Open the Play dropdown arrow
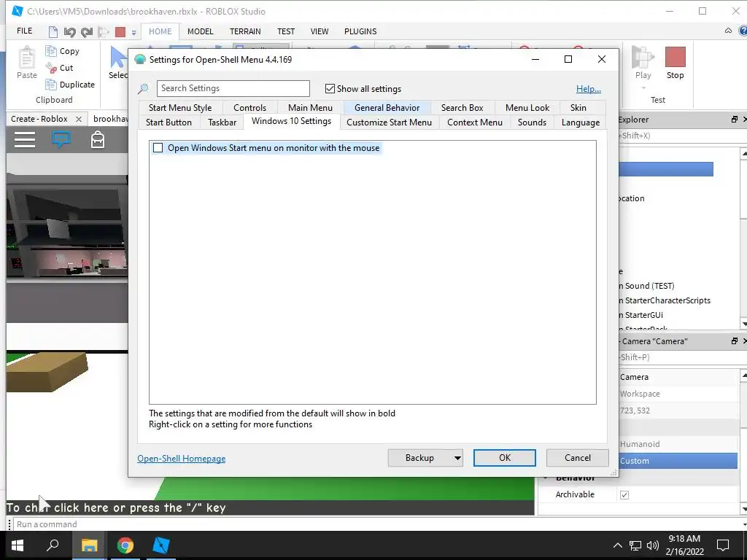Viewport: 747px width, 560px height. tap(643, 87)
